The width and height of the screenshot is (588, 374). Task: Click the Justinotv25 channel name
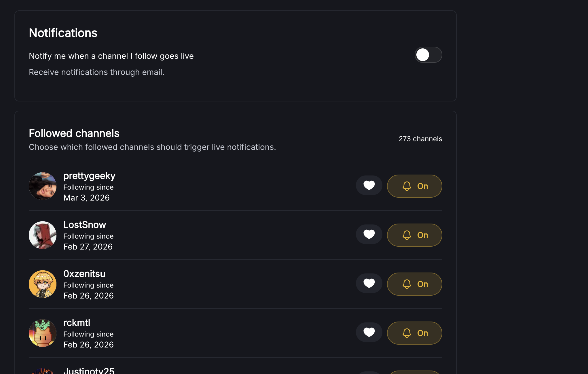tap(89, 371)
